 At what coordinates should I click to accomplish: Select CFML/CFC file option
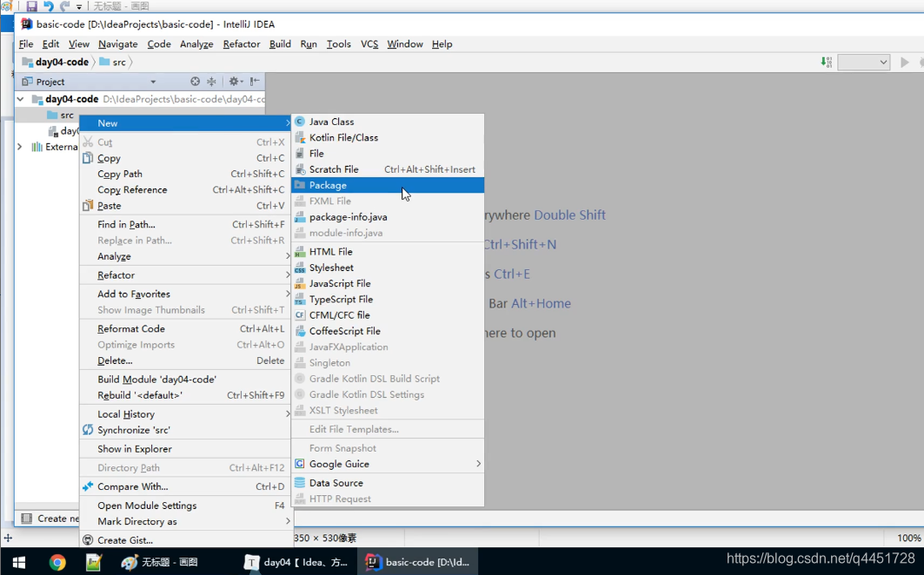tap(388, 316)
